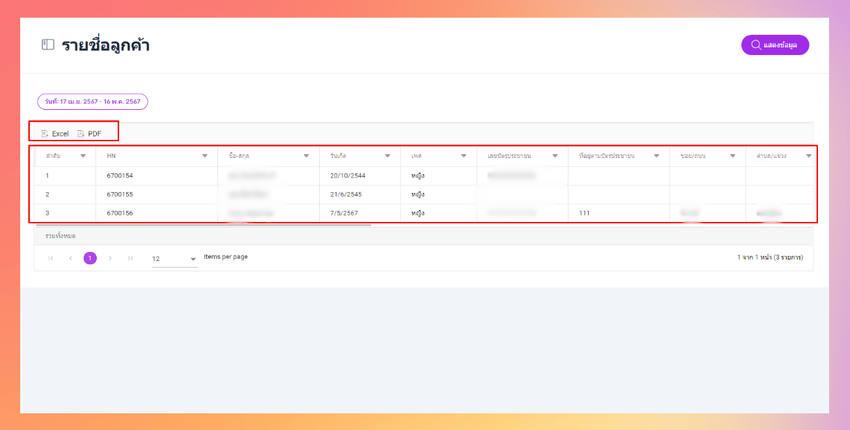This screenshot has width=850, height=430.
Task: Go to the first page of results
Action: [x=50, y=258]
